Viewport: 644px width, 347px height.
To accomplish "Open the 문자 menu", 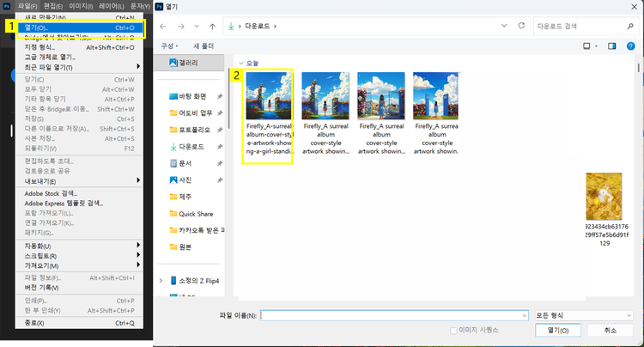I will (x=140, y=6).
